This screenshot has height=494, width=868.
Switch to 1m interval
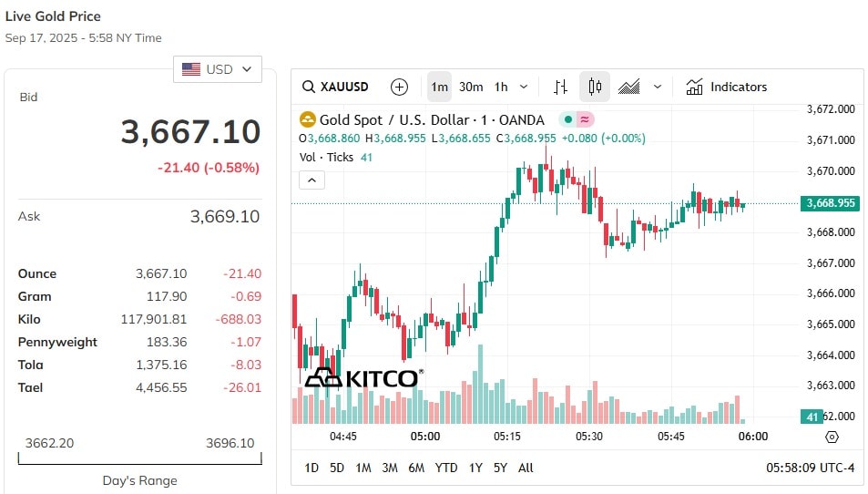[440, 87]
